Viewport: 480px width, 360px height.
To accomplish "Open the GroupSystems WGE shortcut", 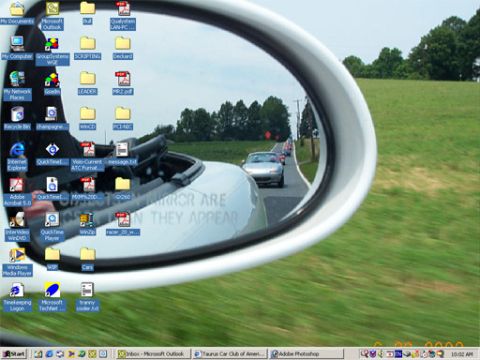I will [x=52, y=51].
